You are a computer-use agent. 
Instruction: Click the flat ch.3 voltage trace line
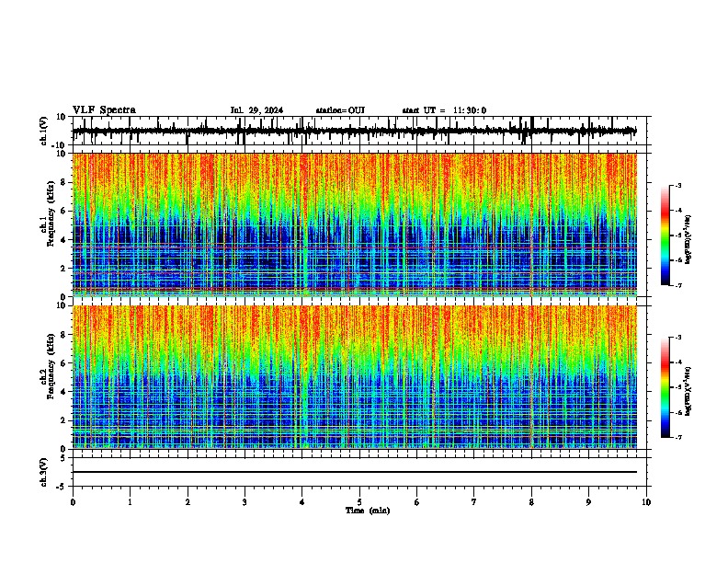(355, 472)
